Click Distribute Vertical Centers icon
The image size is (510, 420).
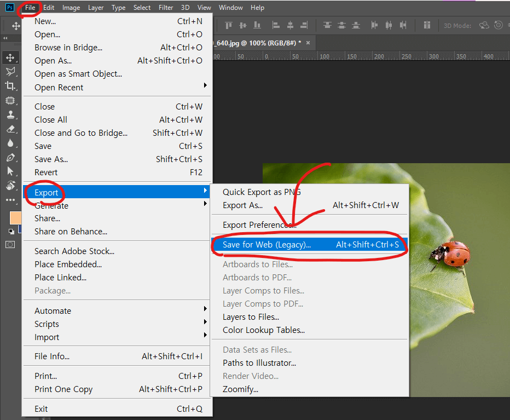coord(341,25)
